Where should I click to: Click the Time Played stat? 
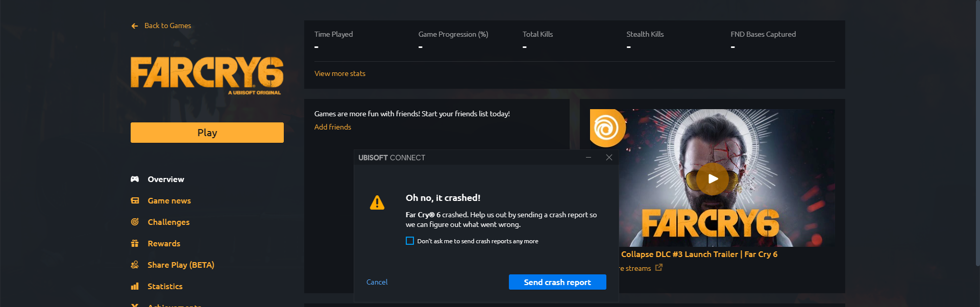333,40
